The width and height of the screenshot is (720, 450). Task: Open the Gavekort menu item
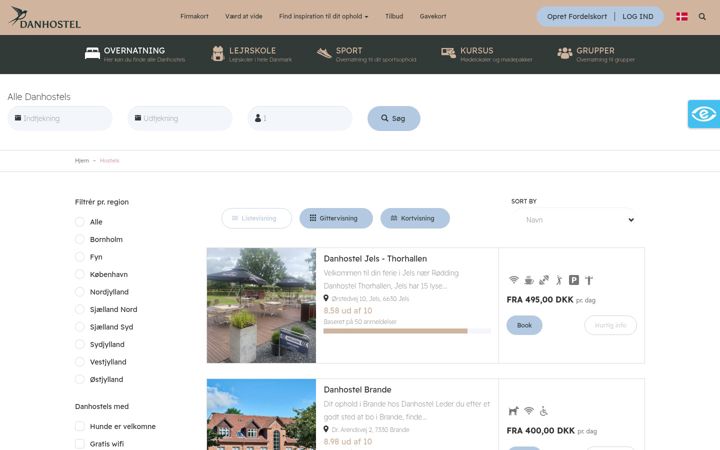click(433, 16)
